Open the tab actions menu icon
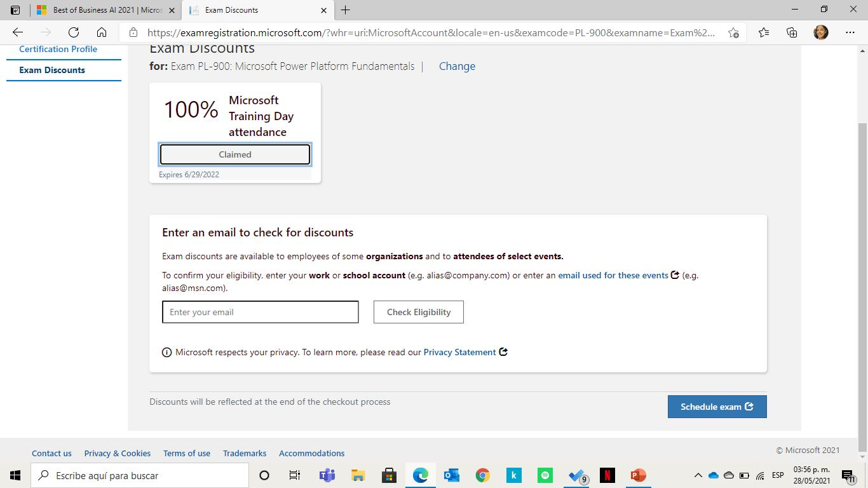Viewport: 868px width, 488px height. (x=15, y=10)
